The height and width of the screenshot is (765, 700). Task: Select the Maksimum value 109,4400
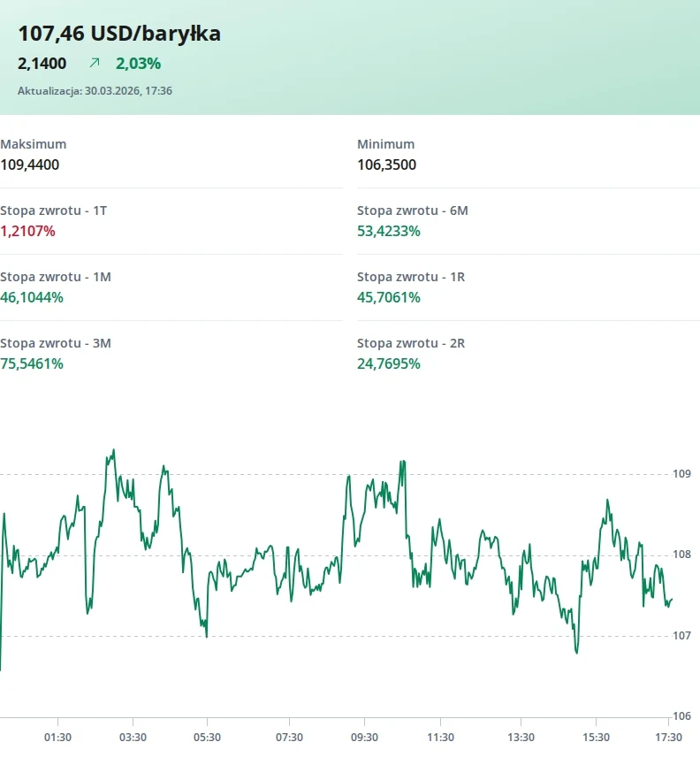pyautogui.click(x=30, y=164)
